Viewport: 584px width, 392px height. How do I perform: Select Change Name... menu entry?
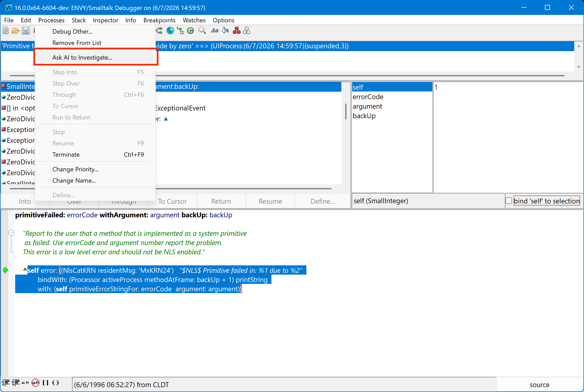coord(95,180)
